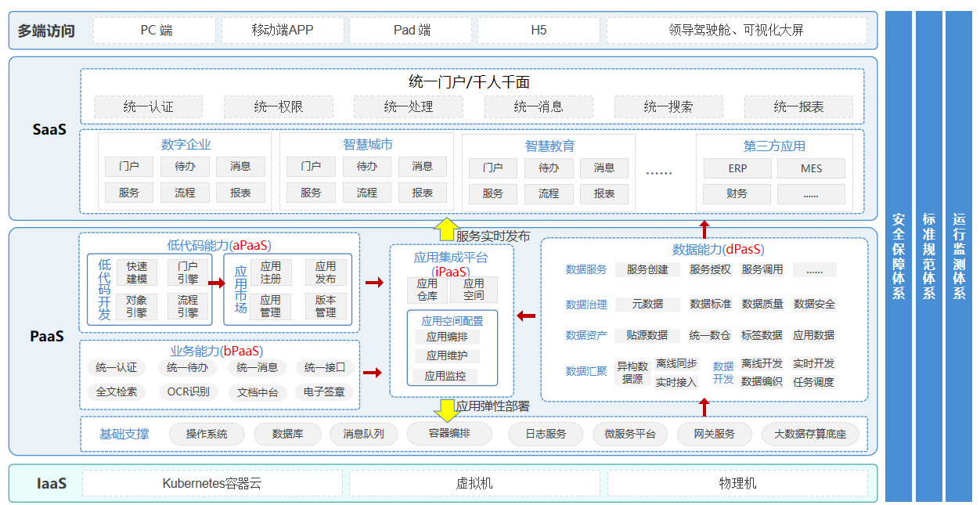Select the "实时开发" box
Viewport: 980px width, 505px height.
click(814, 364)
